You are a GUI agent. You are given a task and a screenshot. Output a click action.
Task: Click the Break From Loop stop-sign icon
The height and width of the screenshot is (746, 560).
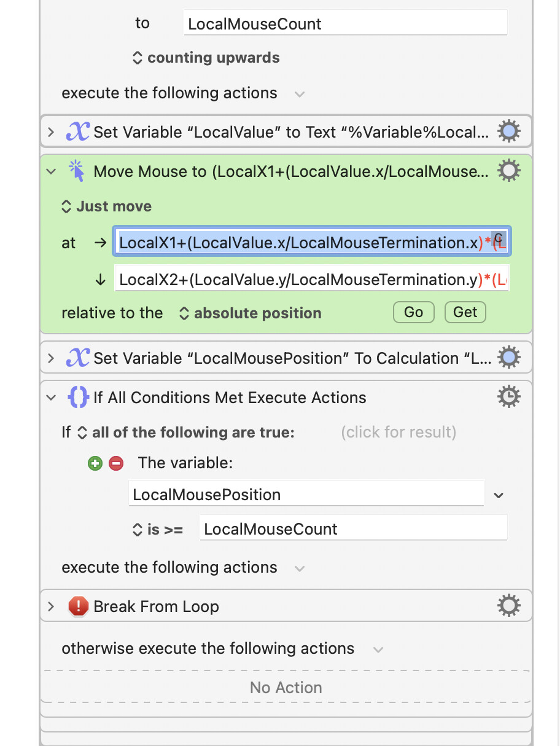pyautogui.click(x=79, y=607)
